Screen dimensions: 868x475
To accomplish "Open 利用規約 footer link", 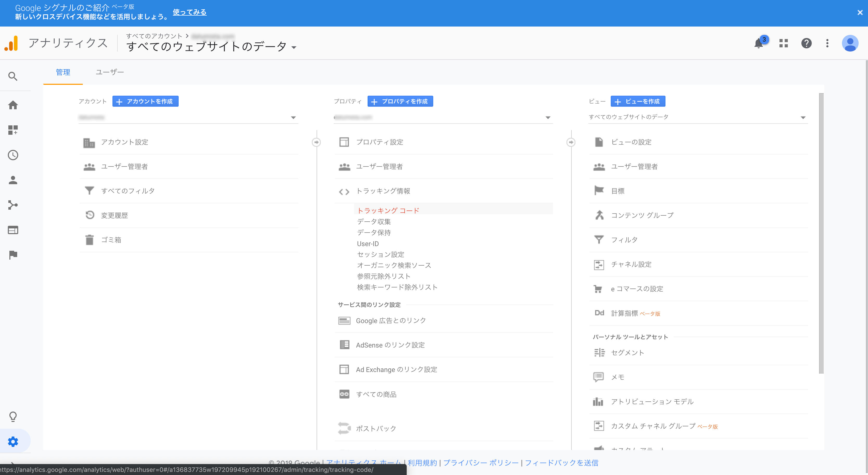I will 422,463.
